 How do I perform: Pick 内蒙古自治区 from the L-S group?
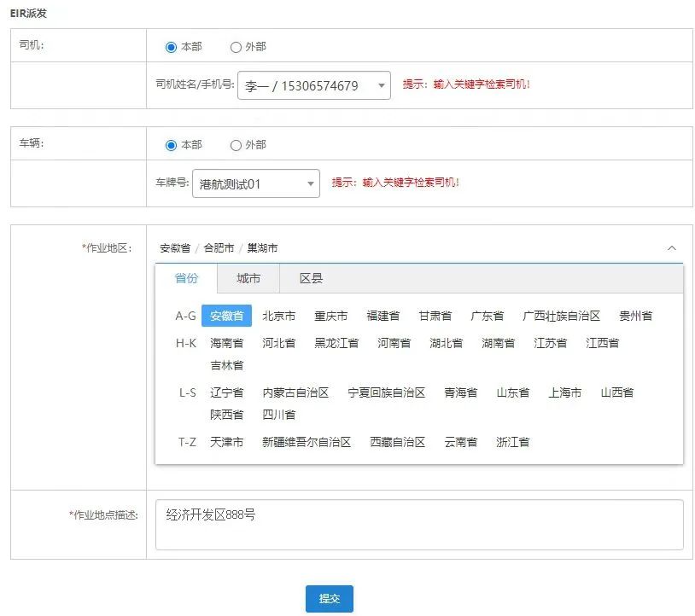click(x=295, y=393)
